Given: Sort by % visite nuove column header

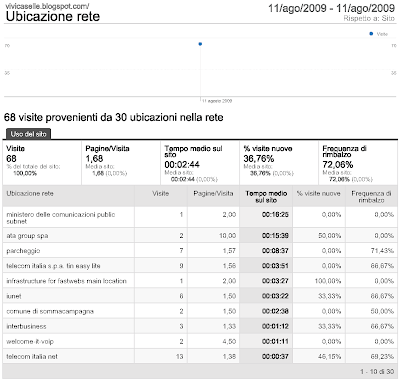Looking at the screenshot, I should pyautogui.click(x=319, y=193).
